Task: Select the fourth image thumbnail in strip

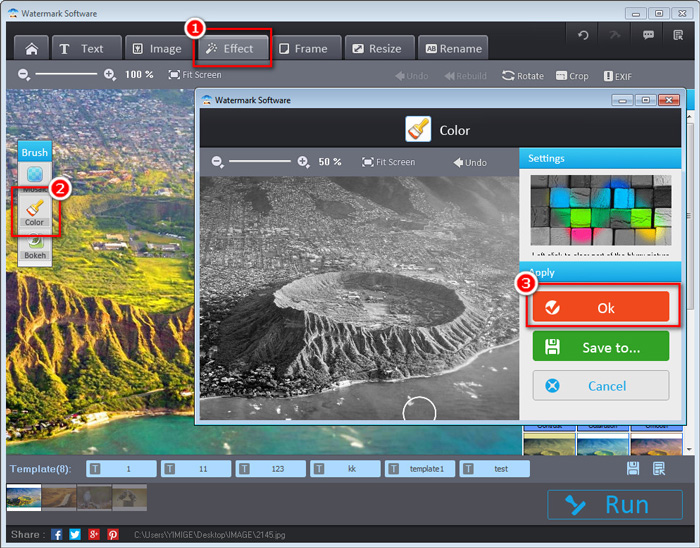Action: [x=129, y=497]
